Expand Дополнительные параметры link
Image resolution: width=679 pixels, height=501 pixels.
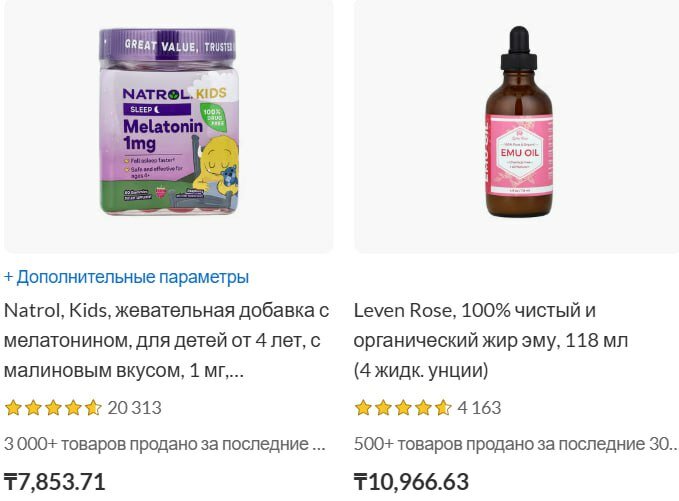click(126, 277)
